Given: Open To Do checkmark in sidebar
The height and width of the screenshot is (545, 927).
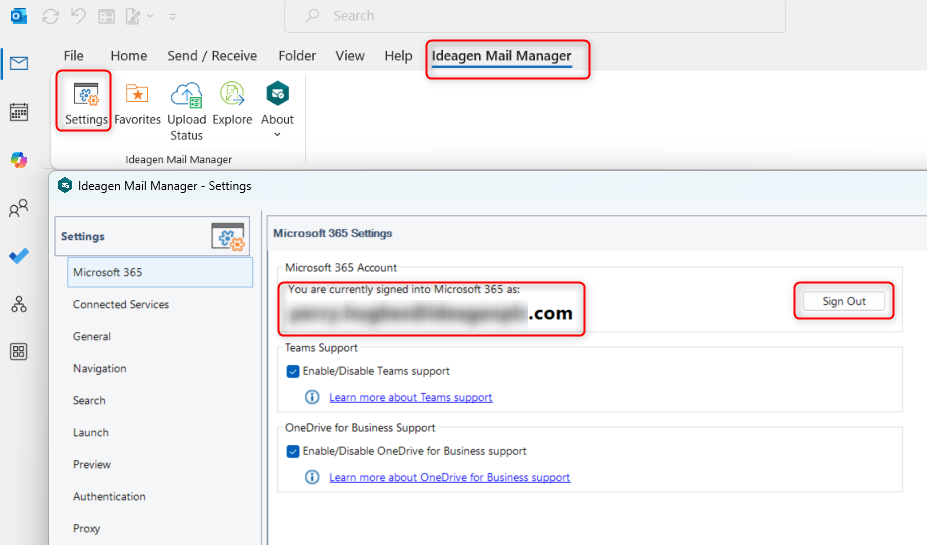Looking at the screenshot, I should point(19,256).
